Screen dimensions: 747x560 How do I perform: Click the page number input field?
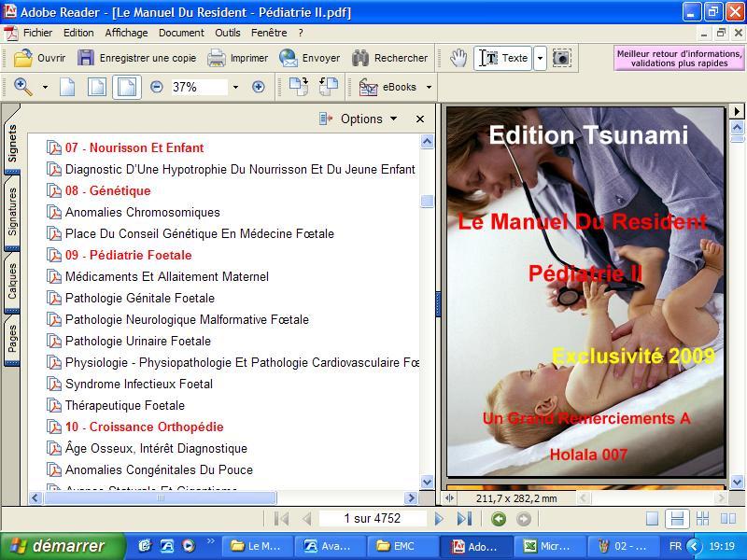click(372, 519)
